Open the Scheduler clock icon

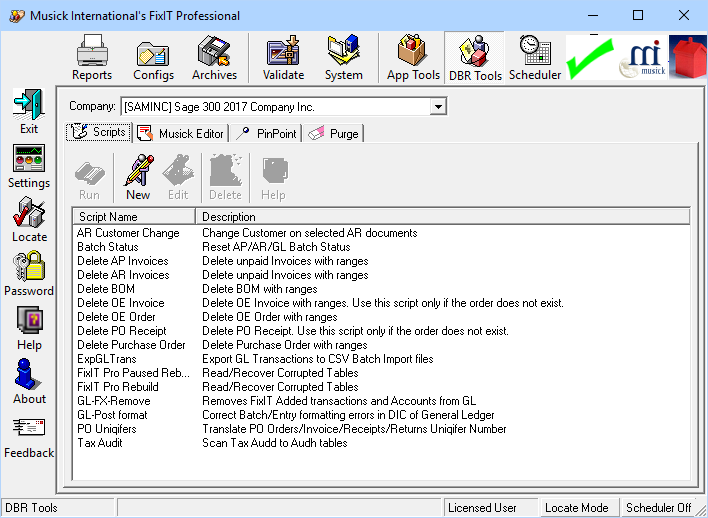coord(535,57)
